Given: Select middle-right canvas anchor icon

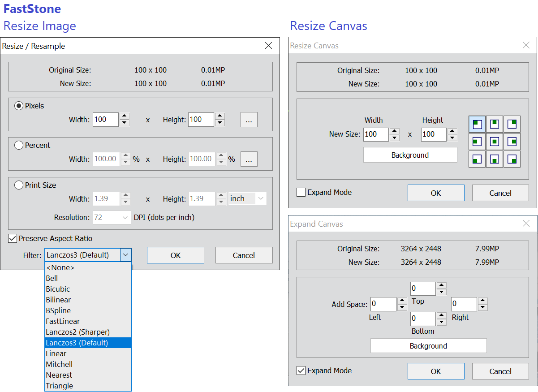Looking at the screenshot, I should (x=512, y=142).
